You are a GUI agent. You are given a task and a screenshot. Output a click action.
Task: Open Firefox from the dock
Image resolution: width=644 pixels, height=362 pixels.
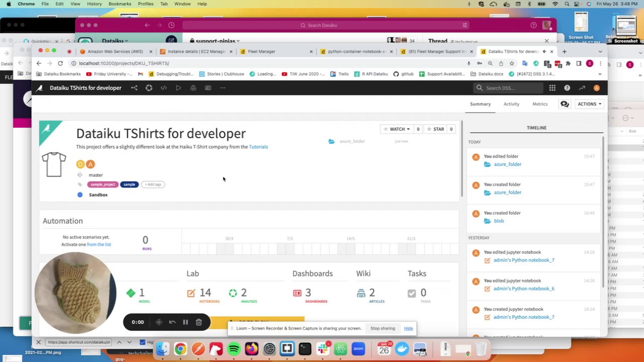click(x=252, y=348)
